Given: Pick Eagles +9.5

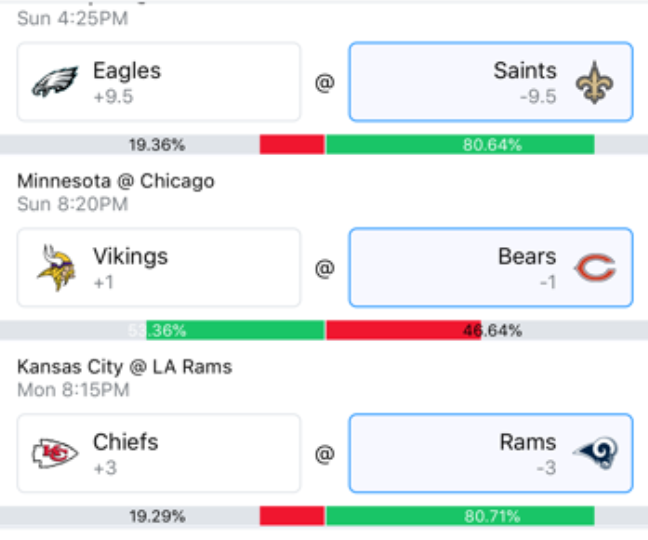Looking at the screenshot, I should click(x=159, y=82).
